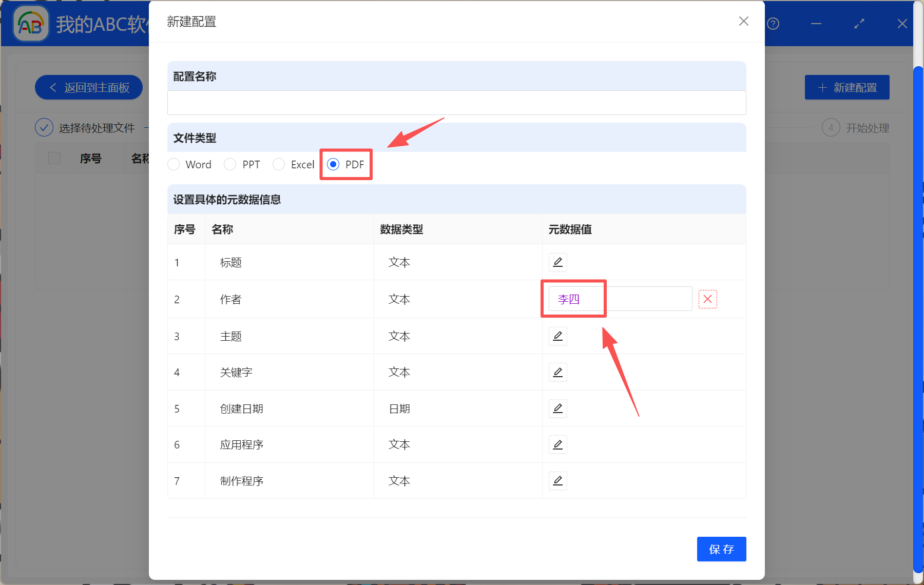
Task: Click the 保存 button
Action: click(721, 549)
